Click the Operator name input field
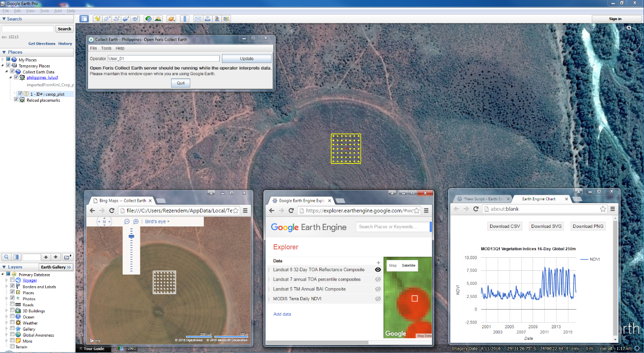Screen dimensions: 644x353 163,59
